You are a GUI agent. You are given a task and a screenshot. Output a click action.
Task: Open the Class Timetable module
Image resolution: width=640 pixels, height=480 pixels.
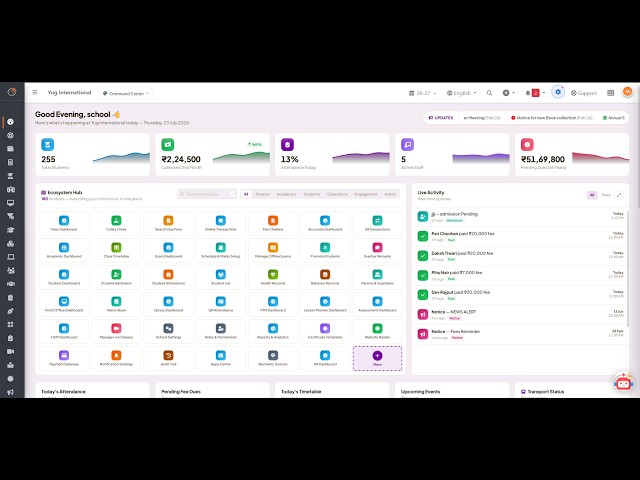click(116, 250)
